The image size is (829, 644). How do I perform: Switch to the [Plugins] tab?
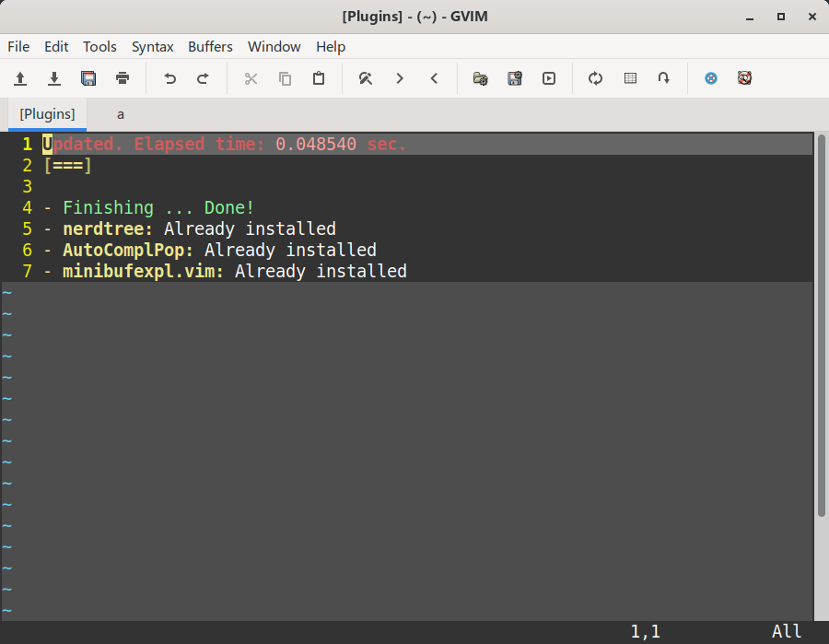click(x=48, y=114)
